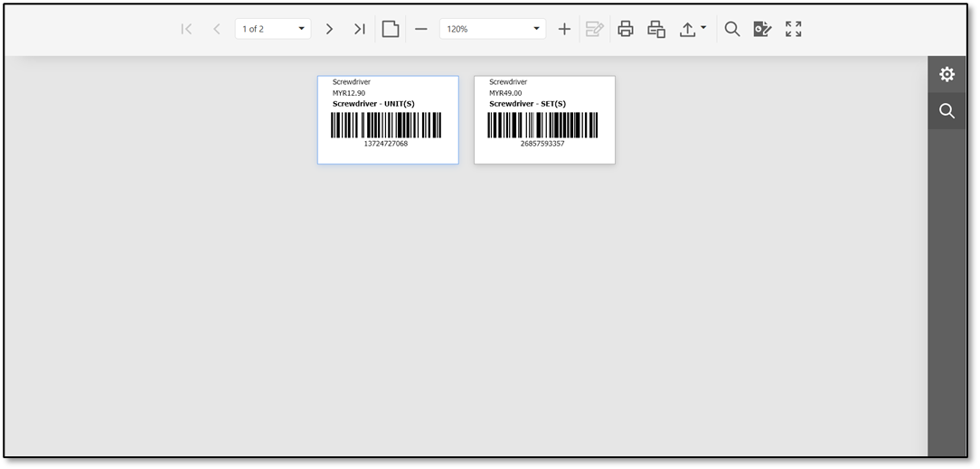Go to the previous page
This screenshot has height=469, width=980.
pos(217,29)
